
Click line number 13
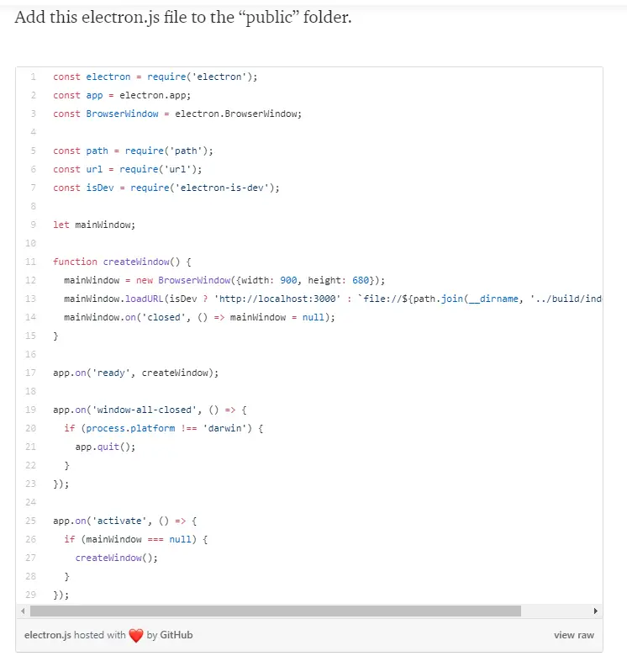click(30, 299)
